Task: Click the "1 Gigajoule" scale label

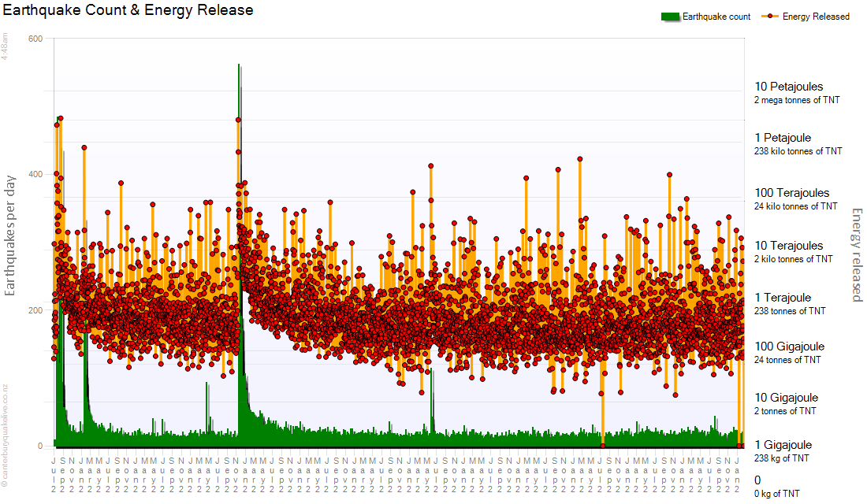Action: coord(783,445)
